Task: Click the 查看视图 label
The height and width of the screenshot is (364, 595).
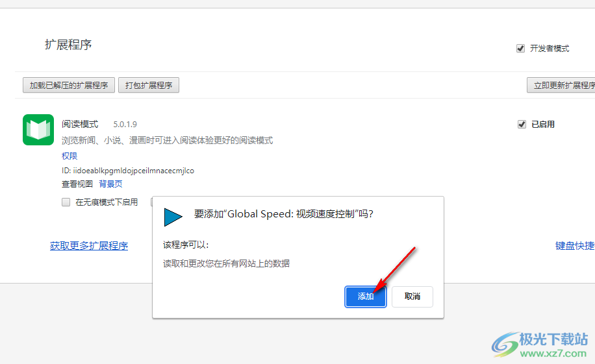Action: pos(77,184)
